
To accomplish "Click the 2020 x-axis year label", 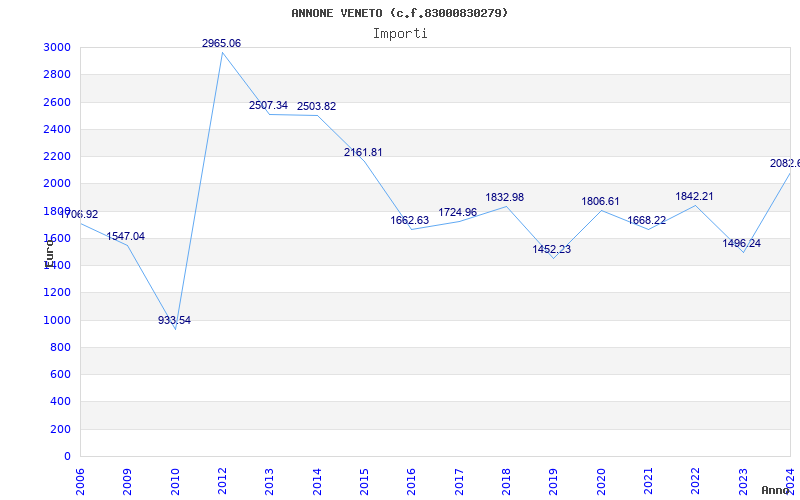I will pos(601,482).
